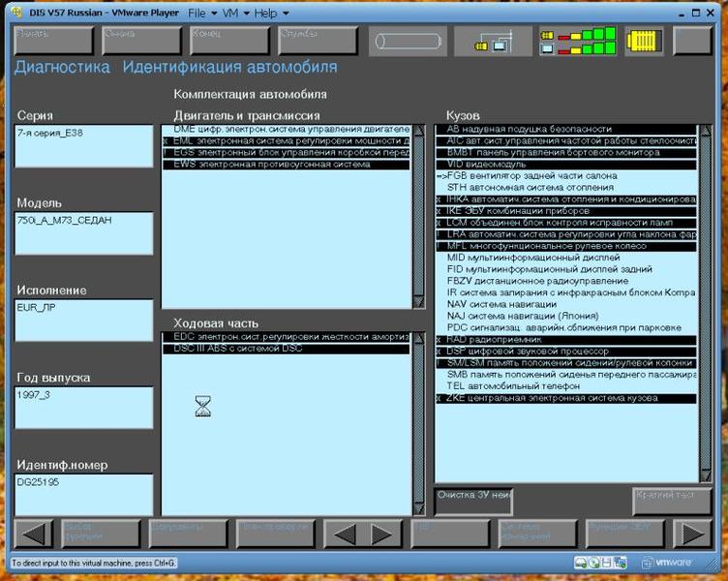
Task: Click the VMware floppy drive status icon
Action: [606, 563]
